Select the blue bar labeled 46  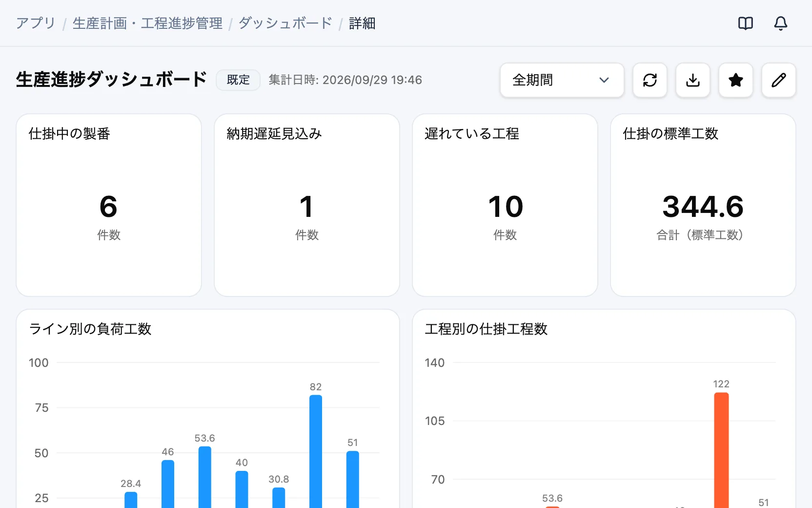[168, 484]
